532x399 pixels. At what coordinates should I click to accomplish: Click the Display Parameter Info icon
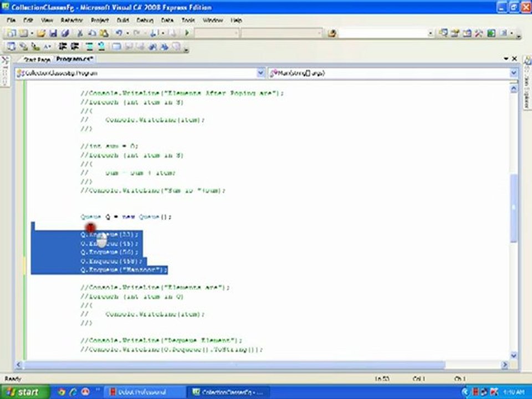tap(23, 47)
